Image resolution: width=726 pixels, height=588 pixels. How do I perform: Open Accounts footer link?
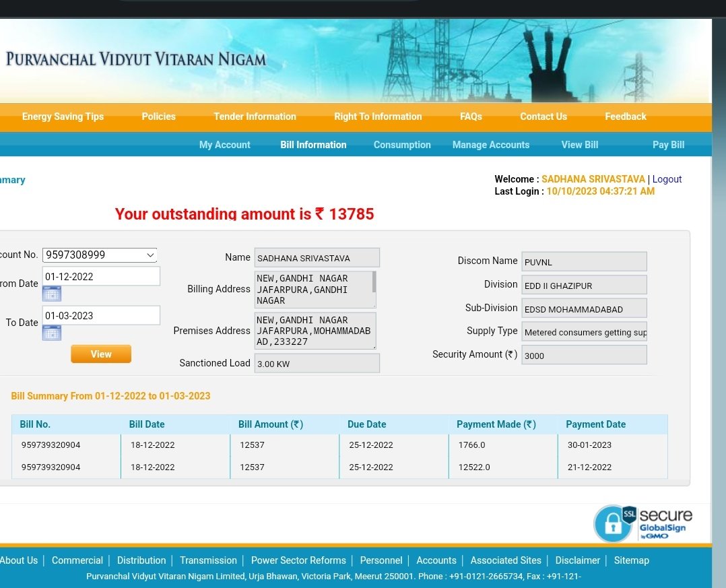point(436,560)
